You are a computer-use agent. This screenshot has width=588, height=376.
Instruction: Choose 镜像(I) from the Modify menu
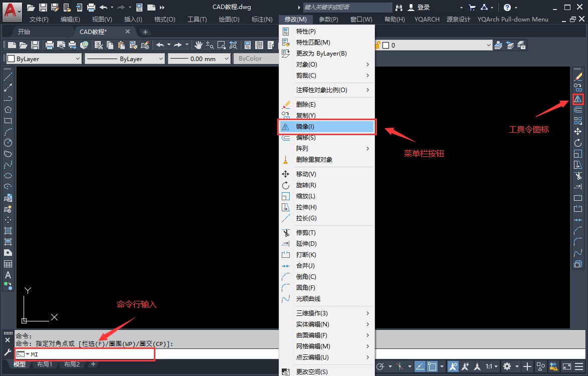click(x=327, y=127)
